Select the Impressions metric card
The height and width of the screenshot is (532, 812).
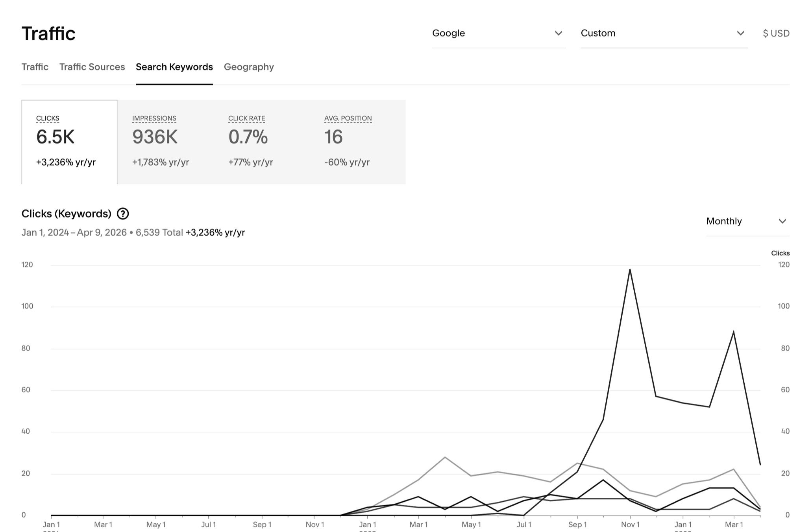pyautogui.click(x=165, y=142)
